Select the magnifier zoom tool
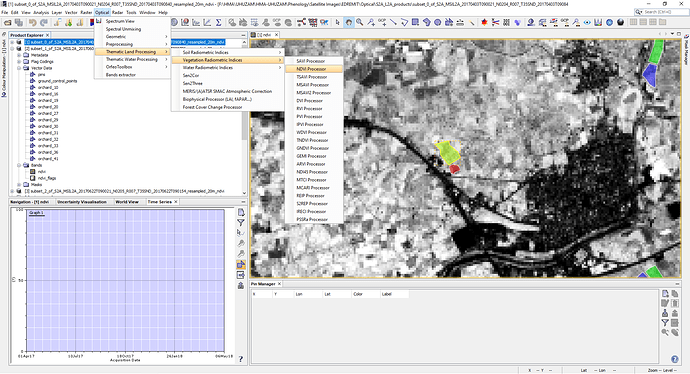This screenshot has width=690, height=374. click(360, 22)
